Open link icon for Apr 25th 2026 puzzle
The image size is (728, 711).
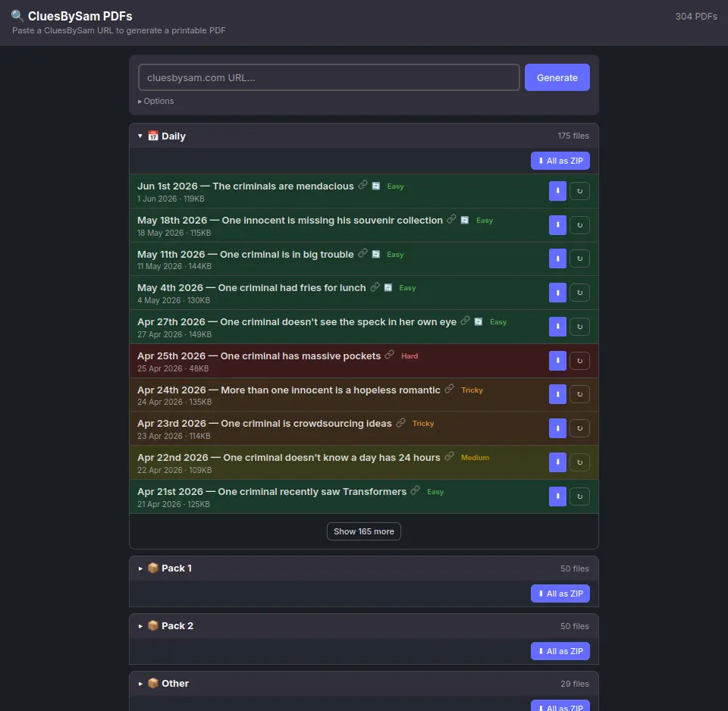pyautogui.click(x=390, y=355)
